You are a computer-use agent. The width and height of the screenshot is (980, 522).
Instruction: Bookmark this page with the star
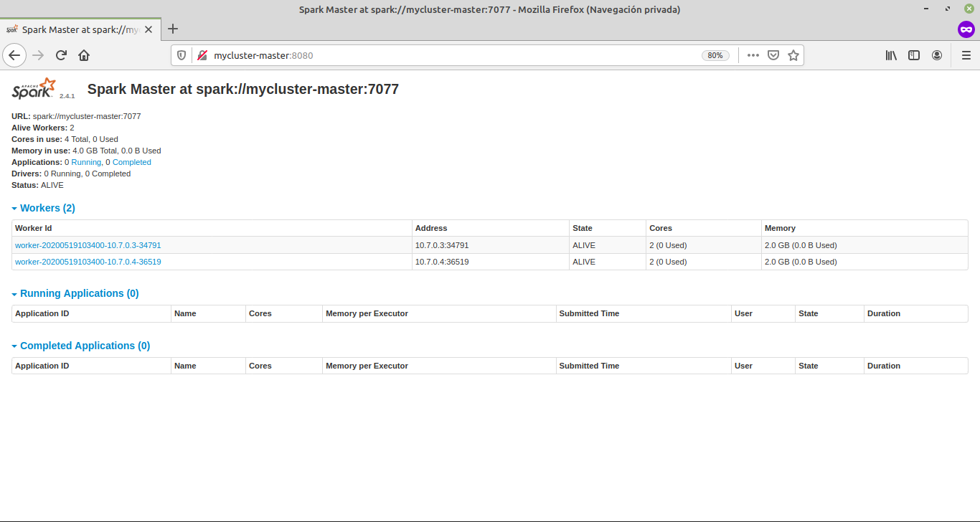click(x=793, y=55)
